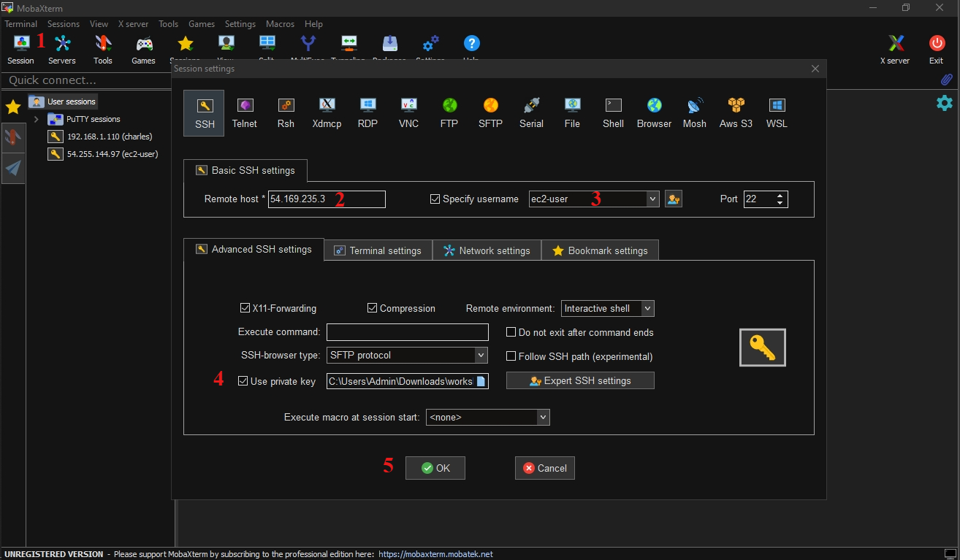This screenshot has width=960, height=560.
Task: Open the gear settings icon at right edge
Action: pyautogui.click(x=945, y=103)
